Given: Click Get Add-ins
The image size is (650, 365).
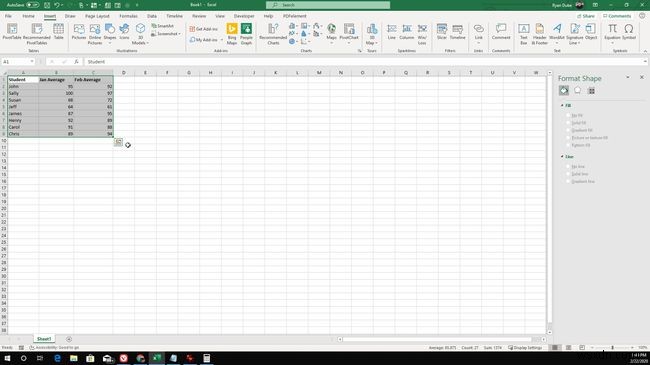Looking at the screenshot, I should pyautogui.click(x=204, y=29).
